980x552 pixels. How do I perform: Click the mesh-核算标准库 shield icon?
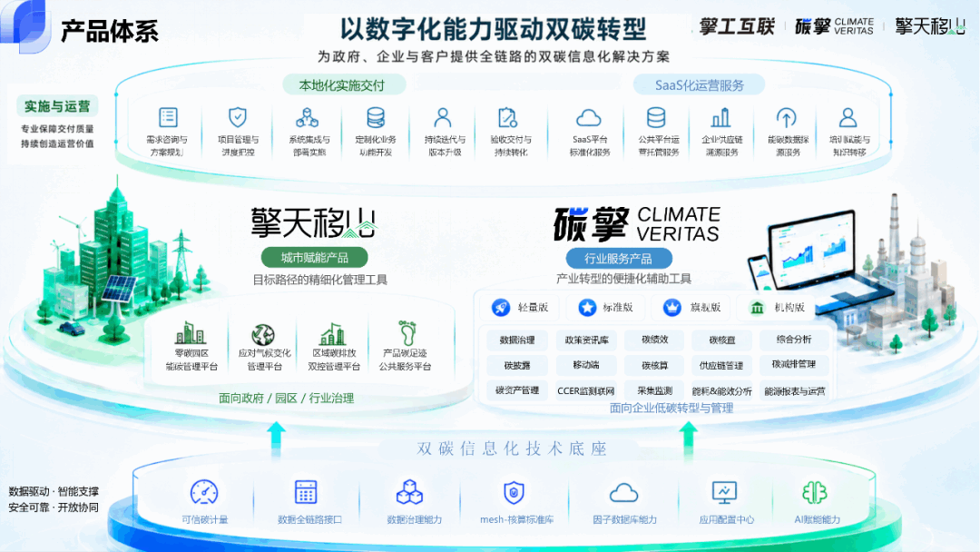click(514, 493)
